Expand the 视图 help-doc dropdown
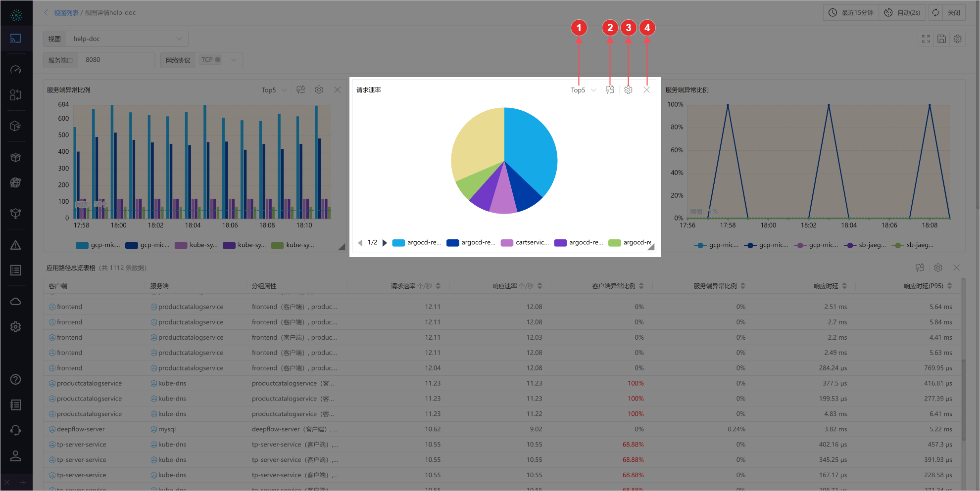Image resolution: width=980 pixels, height=491 pixels. pos(179,39)
